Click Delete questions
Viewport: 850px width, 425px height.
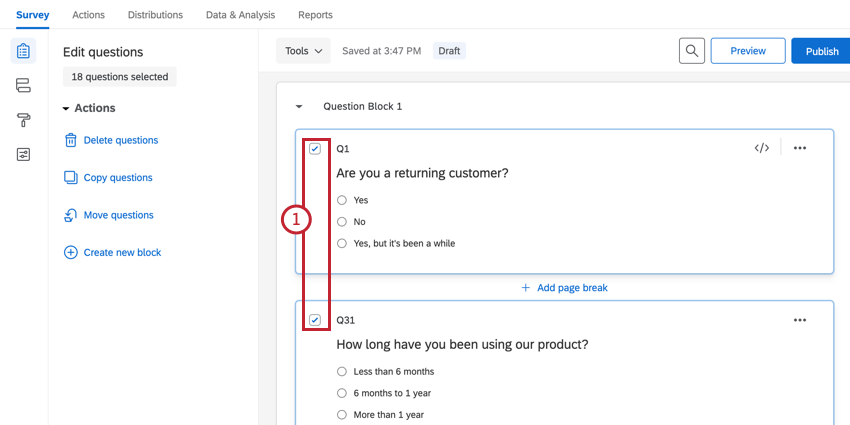point(120,141)
